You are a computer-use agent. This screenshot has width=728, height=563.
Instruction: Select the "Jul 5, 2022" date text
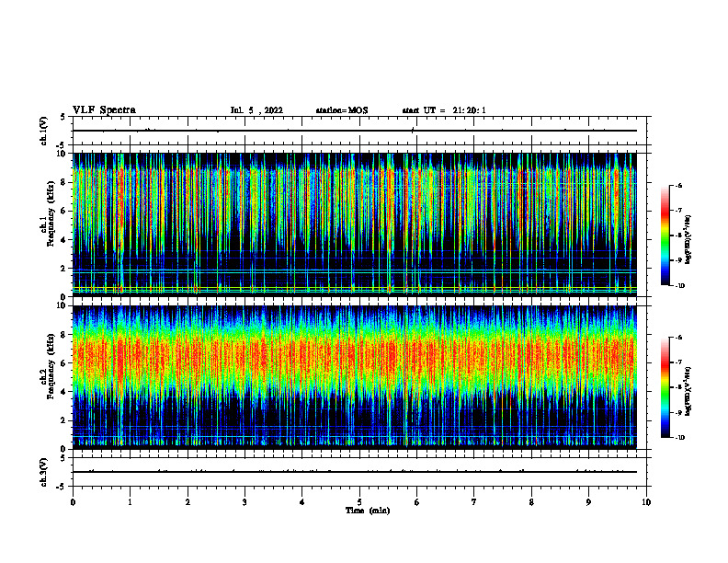coord(256,110)
